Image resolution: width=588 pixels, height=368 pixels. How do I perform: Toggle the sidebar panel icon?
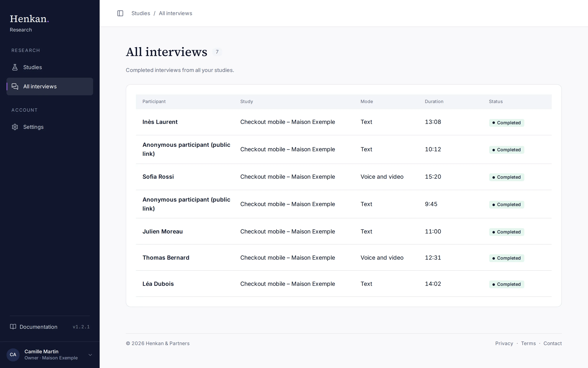pyautogui.click(x=120, y=13)
